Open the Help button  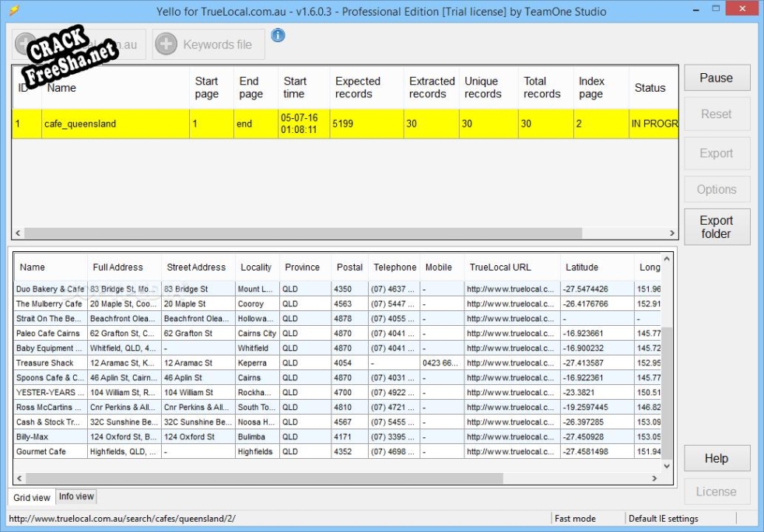pyautogui.click(x=717, y=458)
